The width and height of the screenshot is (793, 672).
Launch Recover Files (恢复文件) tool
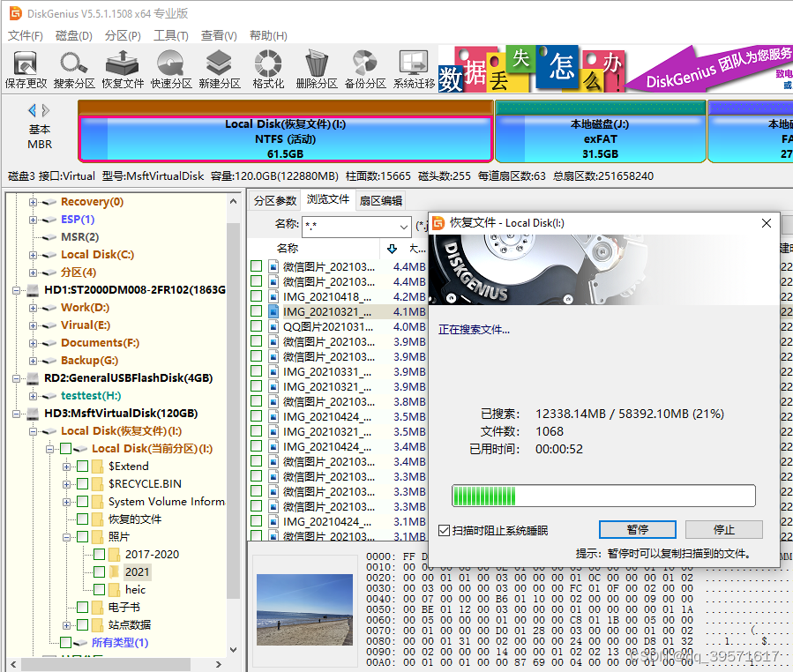coord(123,70)
